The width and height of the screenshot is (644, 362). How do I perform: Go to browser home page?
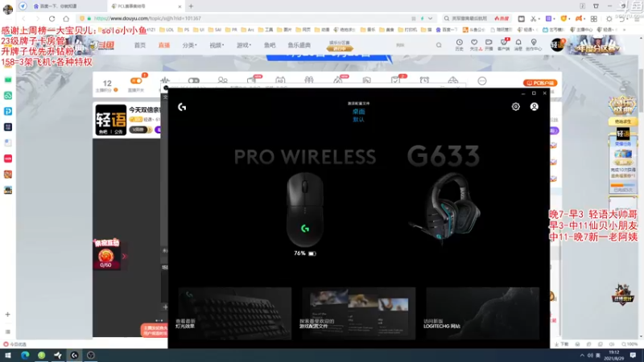(66, 19)
